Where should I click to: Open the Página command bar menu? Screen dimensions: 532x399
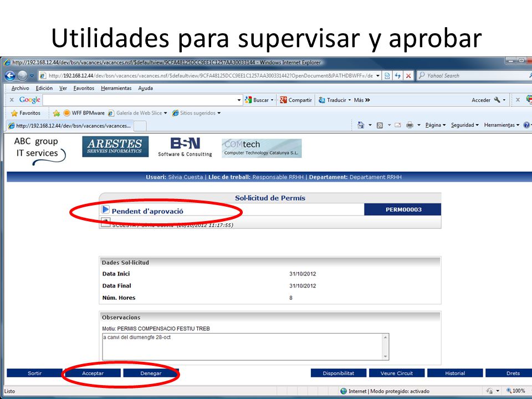click(436, 125)
